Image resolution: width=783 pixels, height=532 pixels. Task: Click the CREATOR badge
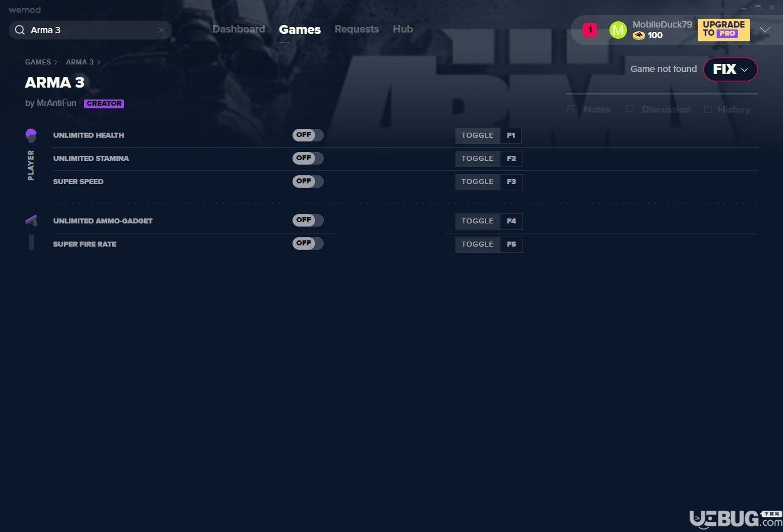[x=104, y=104]
